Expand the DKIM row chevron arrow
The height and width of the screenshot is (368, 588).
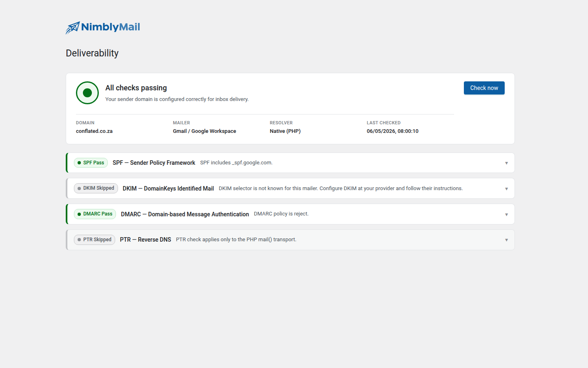coord(506,189)
